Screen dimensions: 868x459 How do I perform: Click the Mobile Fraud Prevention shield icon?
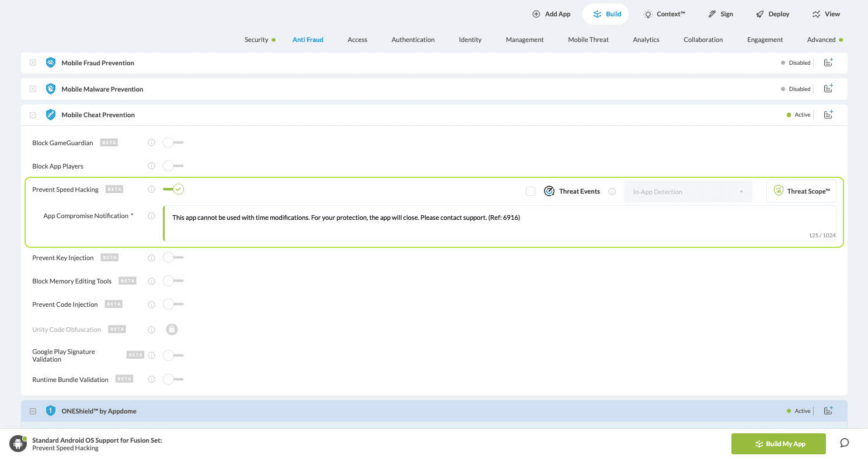tap(51, 63)
